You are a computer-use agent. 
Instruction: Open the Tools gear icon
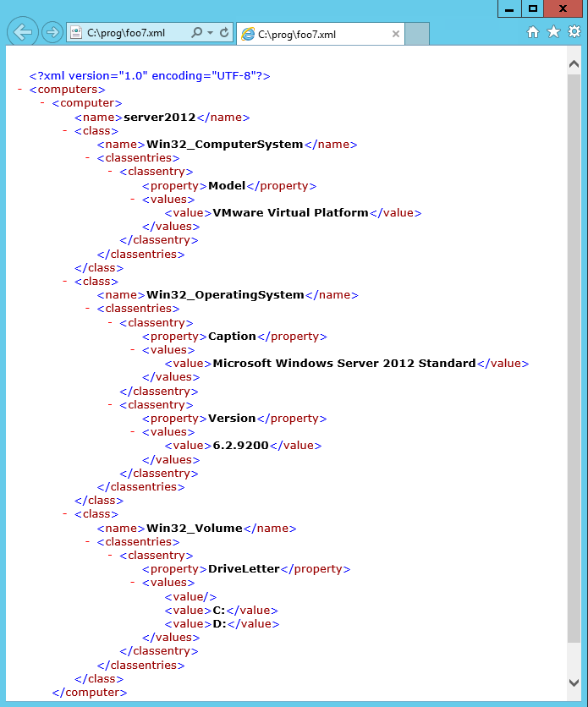(x=574, y=32)
